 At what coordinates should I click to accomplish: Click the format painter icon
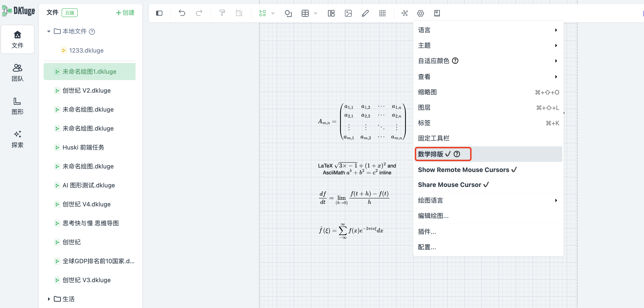pos(222,13)
